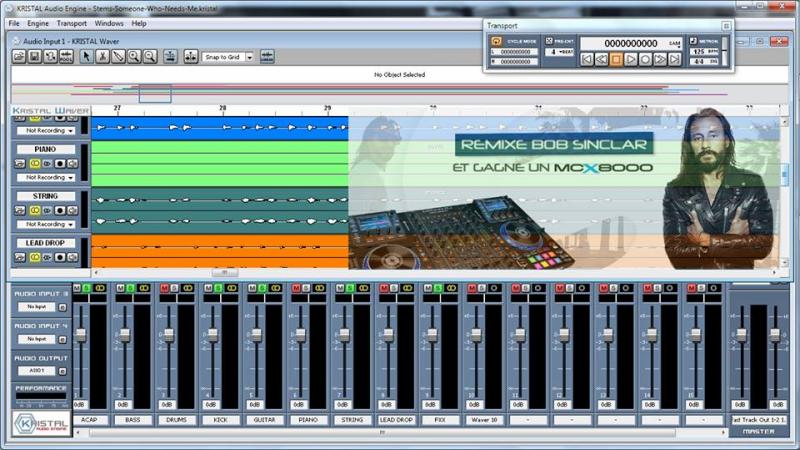Open Audio Input 4 settings button
Screen dimensions: 800x450
pyautogui.click(x=62, y=339)
